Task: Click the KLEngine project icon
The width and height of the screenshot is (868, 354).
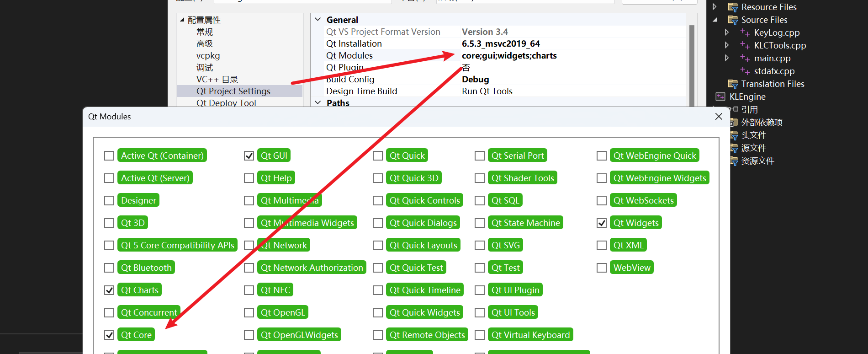Action: click(x=720, y=97)
